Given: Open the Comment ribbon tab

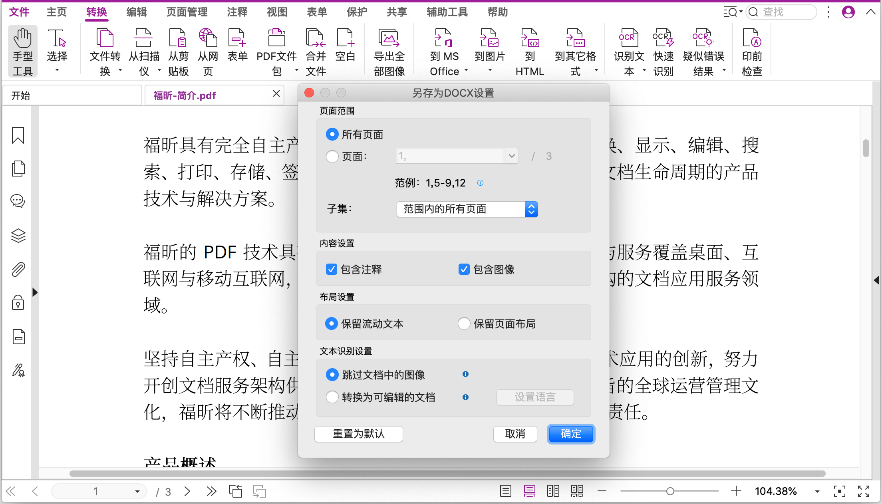Looking at the screenshot, I should pos(237,12).
